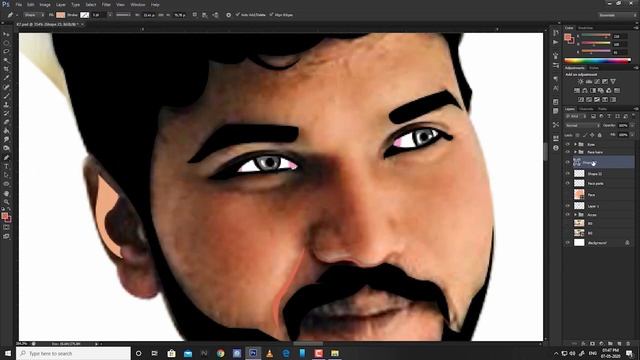Screen dimensions: 640x360
Task: Hide the Background layer
Action: 567,243
